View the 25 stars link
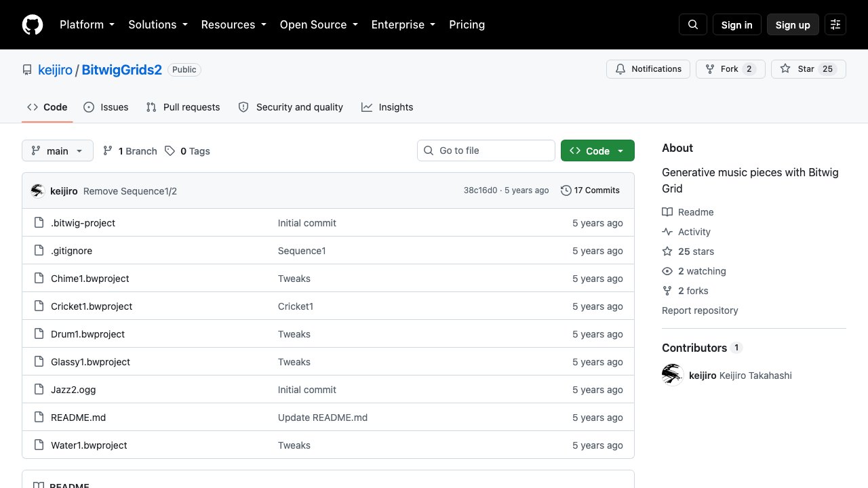The width and height of the screenshot is (868, 488). click(x=688, y=251)
